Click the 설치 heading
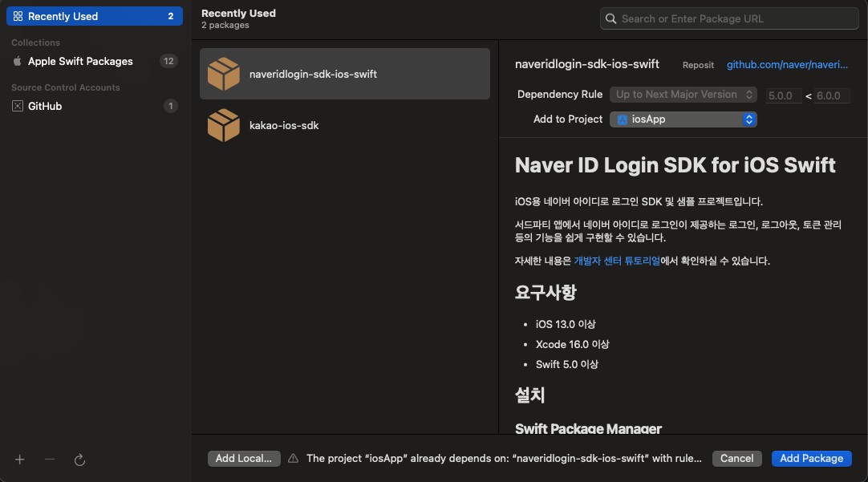This screenshot has width=868, height=482. click(529, 395)
